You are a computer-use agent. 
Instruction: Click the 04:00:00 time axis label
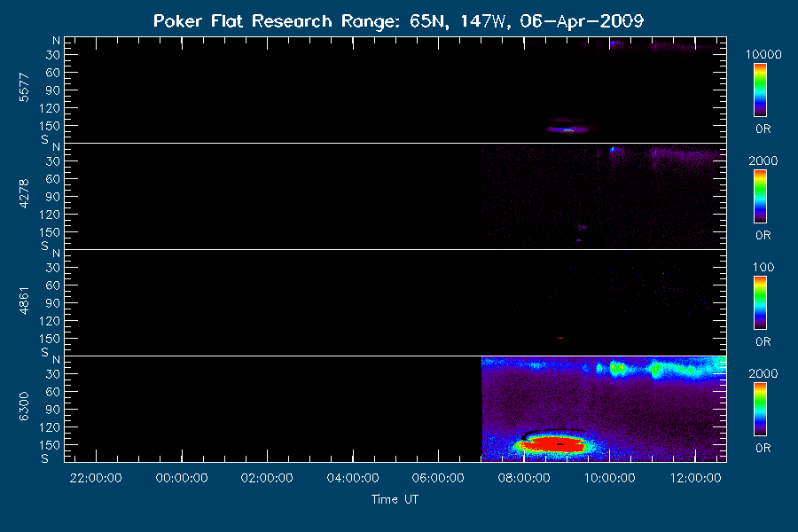tap(353, 478)
